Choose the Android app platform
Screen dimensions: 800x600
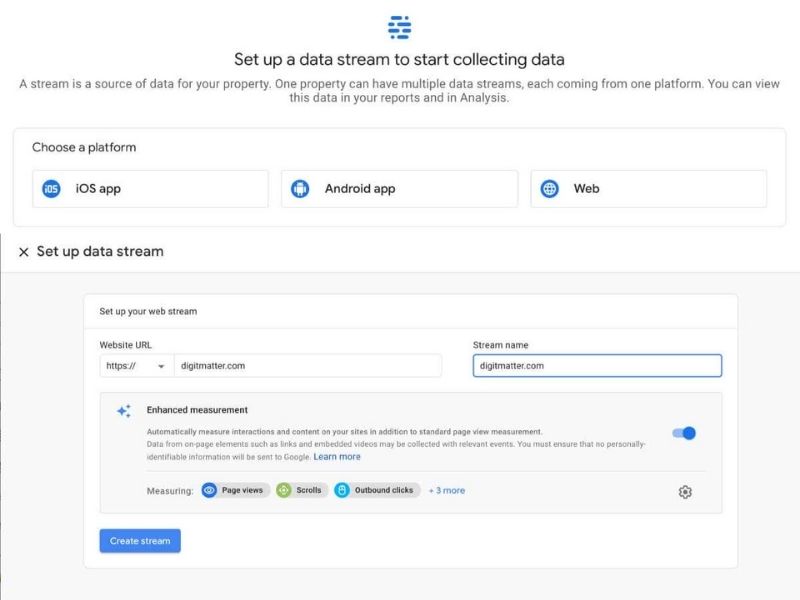(399, 189)
